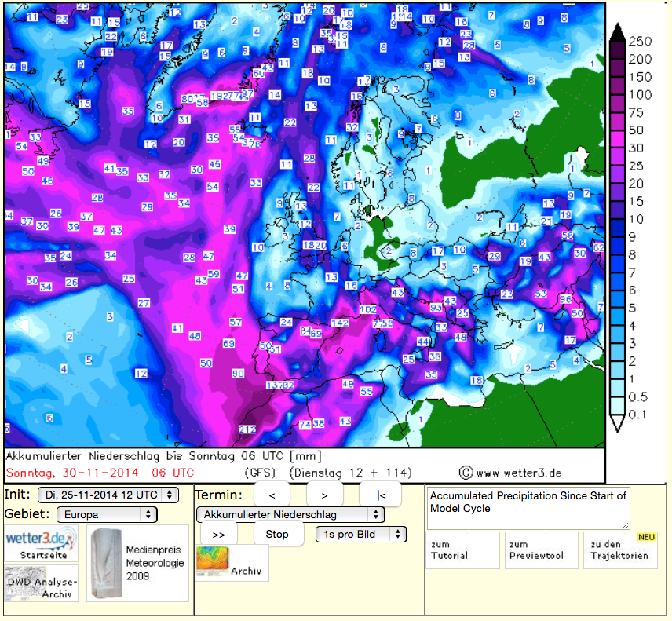This screenshot has width=672, height=621.
Task: Open the zu den Trajektorien link
Action: 619,550
